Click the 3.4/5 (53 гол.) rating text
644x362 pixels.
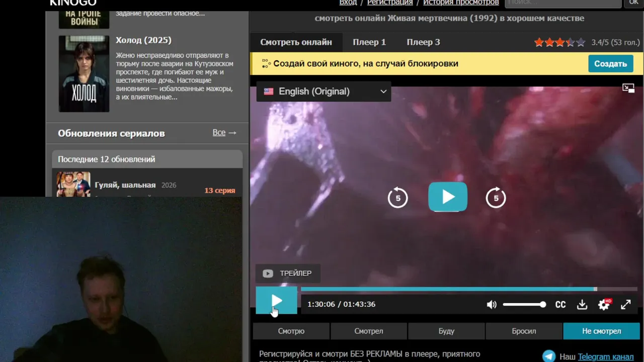click(615, 43)
